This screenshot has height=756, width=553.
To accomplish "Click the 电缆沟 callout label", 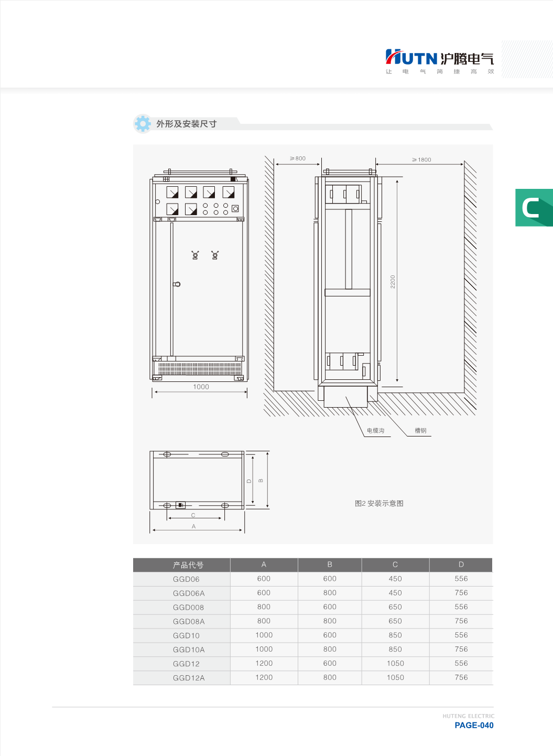I will pyautogui.click(x=375, y=431).
